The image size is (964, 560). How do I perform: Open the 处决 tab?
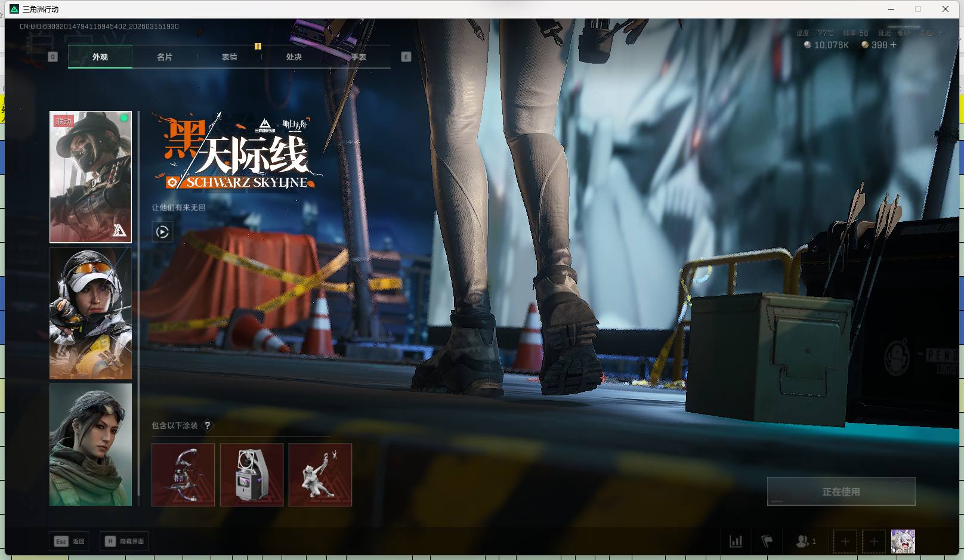(x=293, y=57)
